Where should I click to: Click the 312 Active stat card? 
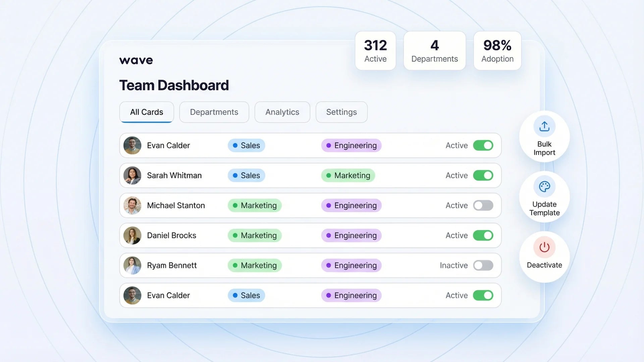375,51
